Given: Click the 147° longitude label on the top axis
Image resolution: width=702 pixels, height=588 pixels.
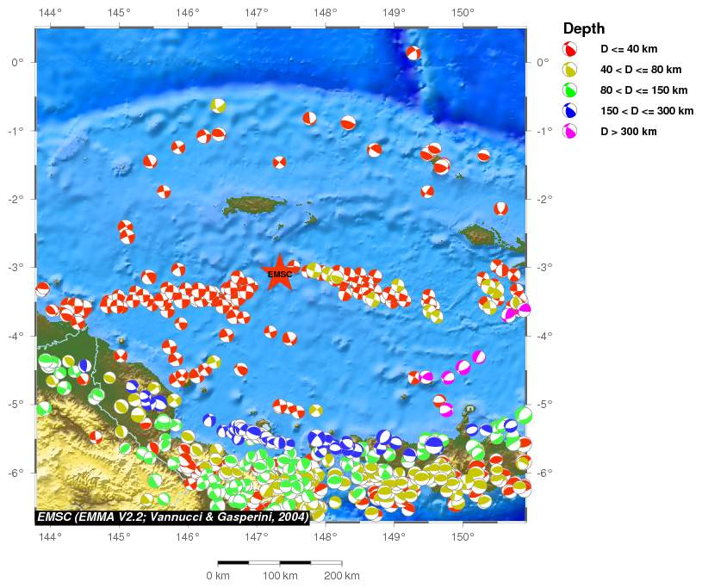Looking at the screenshot, I should point(256,13).
